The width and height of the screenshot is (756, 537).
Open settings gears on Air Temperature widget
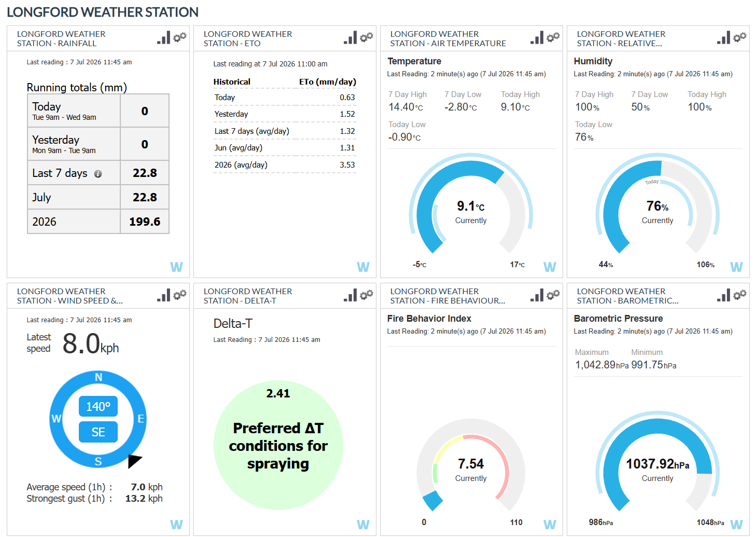(x=553, y=37)
